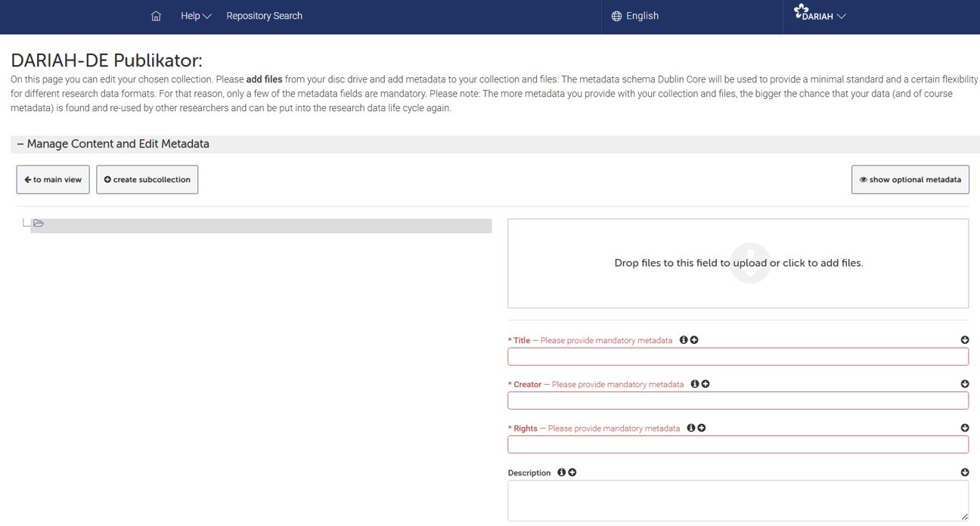Add another Rights field
This screenshot has height=526, width=980.
point(702,428)
